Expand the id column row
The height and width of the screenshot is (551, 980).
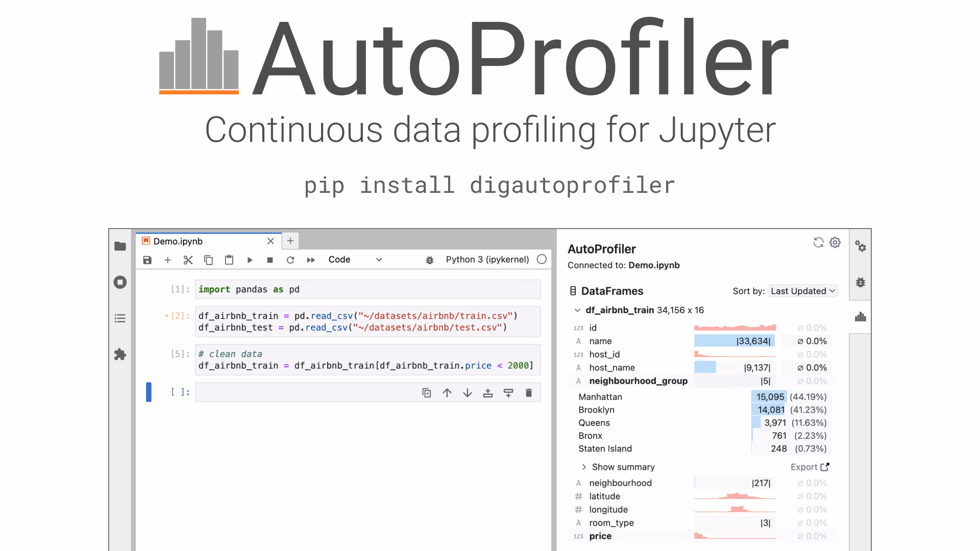(703, 328)
